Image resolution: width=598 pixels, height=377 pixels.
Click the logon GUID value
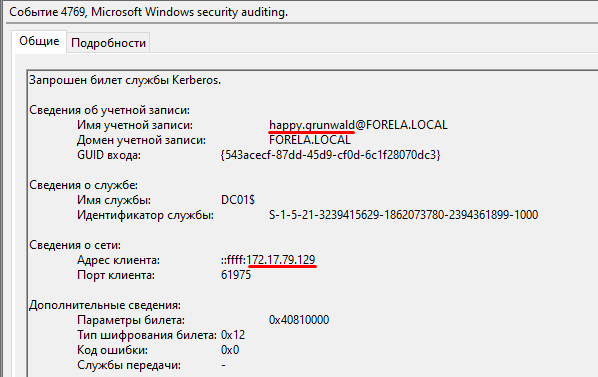tap(330, 155)
